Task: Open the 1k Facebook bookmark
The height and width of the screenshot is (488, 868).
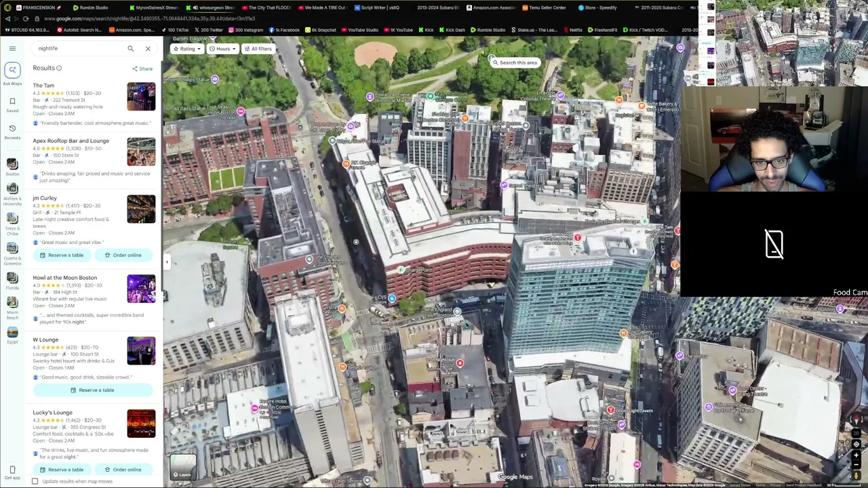Action: [x=284, y=30]
